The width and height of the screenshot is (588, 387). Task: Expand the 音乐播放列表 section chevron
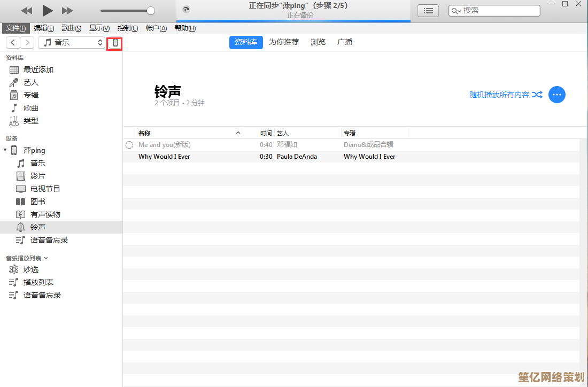46,258
